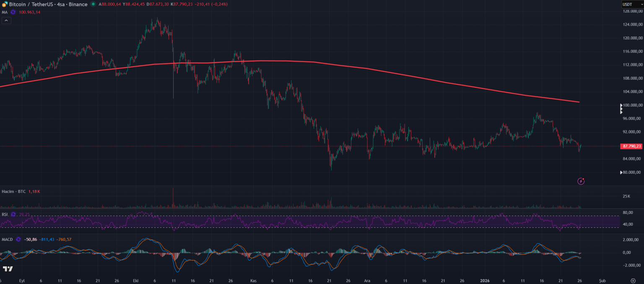Open time axis settings gear icon
The width and height of the screenshot is (644, 284).
pos(633,280)
